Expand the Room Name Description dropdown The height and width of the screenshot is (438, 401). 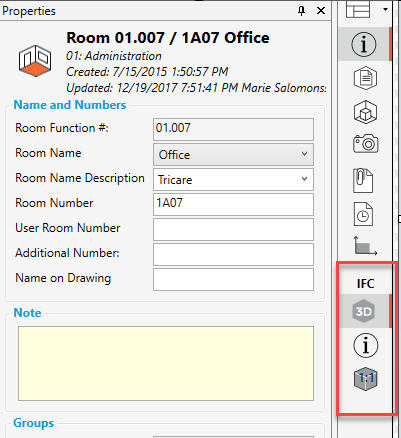(x=233, y=179)
